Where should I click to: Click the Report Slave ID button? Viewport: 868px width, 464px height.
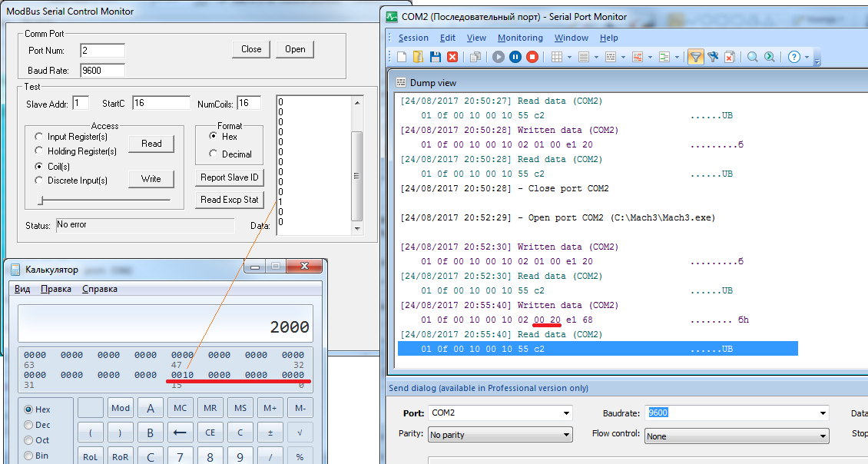tap(229, 177)
